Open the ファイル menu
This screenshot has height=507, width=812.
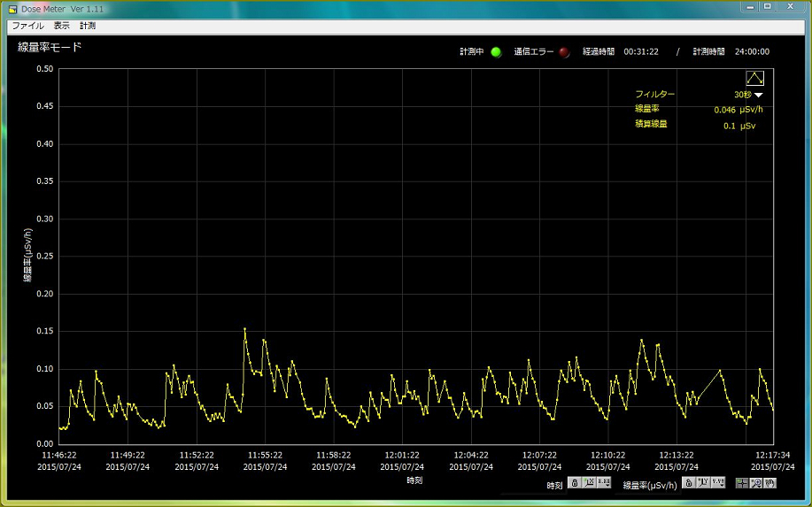click(27, 26)
